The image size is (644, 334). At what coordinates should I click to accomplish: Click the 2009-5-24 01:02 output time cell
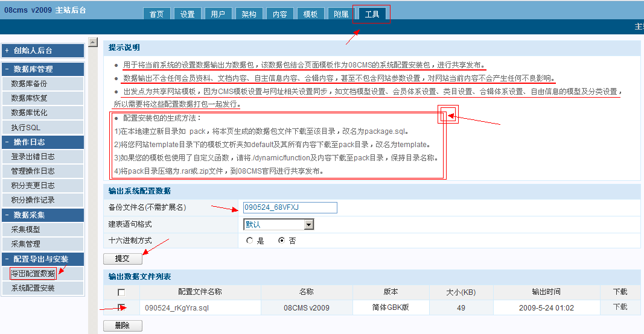point(546,307)
